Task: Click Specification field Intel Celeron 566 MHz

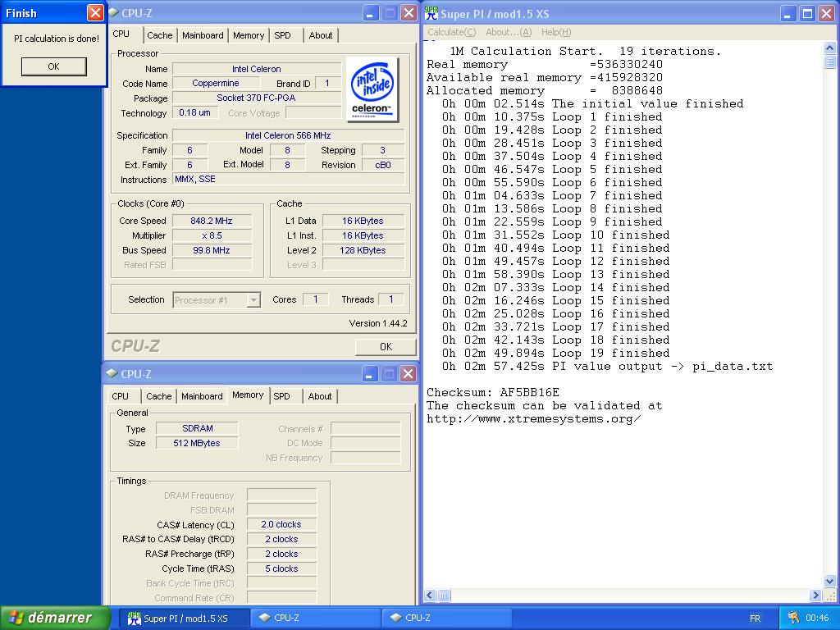Action: point(288,135)
